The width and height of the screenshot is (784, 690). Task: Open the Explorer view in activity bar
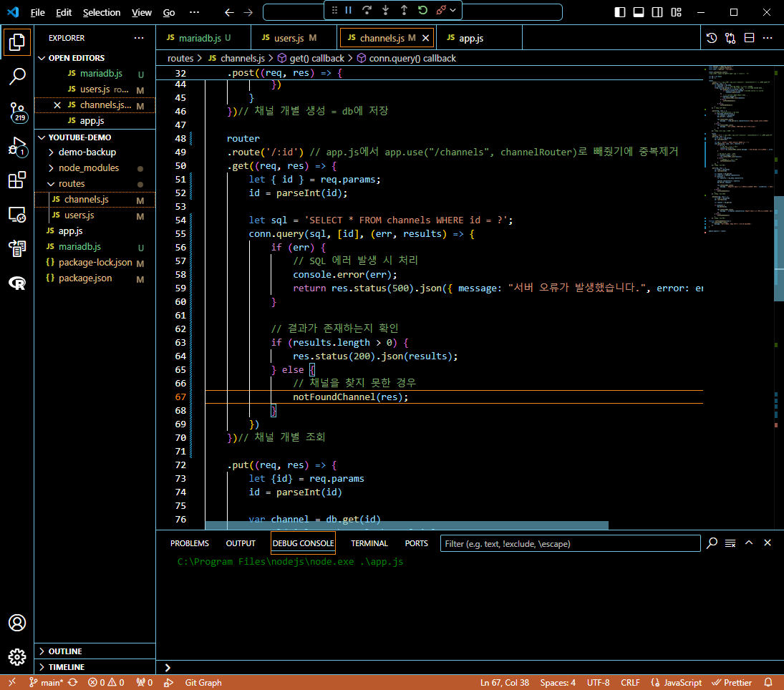click(x=17, y=42)
